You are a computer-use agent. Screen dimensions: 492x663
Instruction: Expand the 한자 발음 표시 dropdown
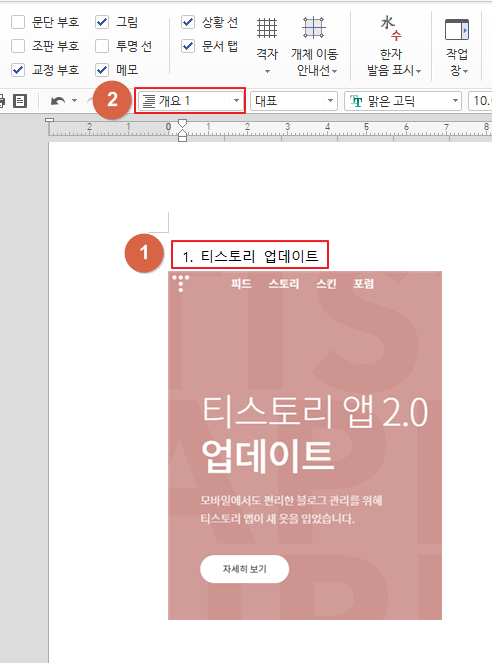tap(418, 71)
